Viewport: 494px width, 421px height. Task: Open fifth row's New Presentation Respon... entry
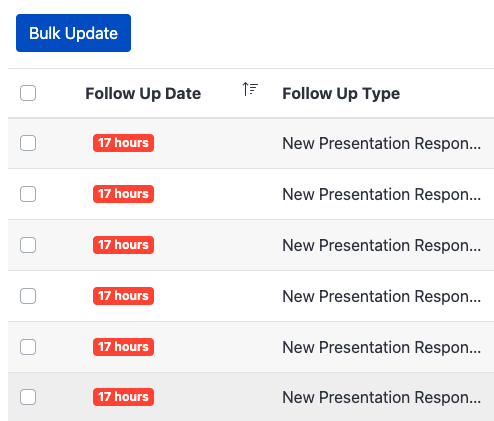(x=382, y=348)
